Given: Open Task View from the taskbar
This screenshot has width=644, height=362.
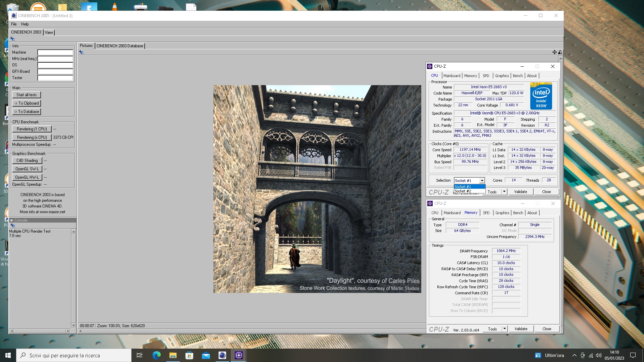Looking at the screenshot, I should pos(140,355).
